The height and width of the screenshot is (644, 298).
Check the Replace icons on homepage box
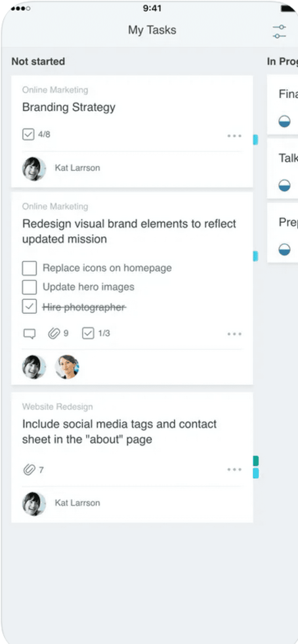[29, 268]
